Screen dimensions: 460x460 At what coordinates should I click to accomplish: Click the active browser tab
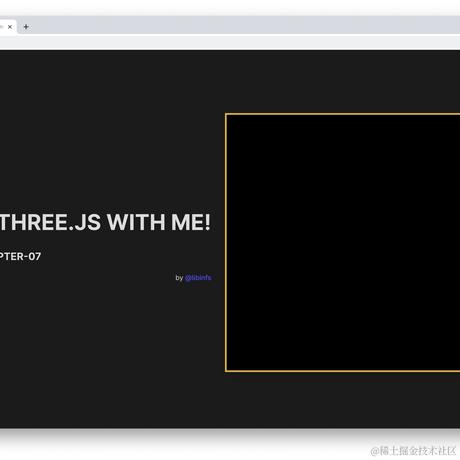(8, 27)
